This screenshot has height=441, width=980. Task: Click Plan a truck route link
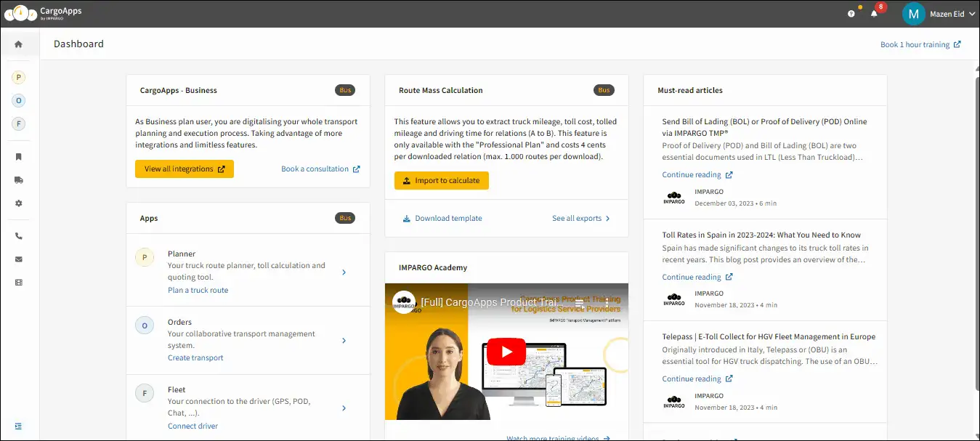pyautogui.click(x=198, y=290)
